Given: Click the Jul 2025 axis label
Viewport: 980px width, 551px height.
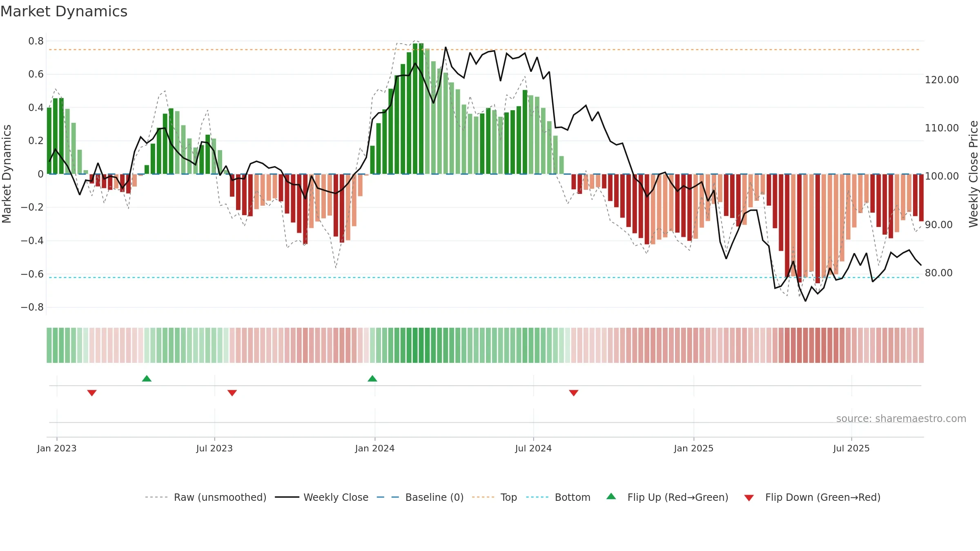Looking at the screenshot, I should click(x=851, y=448).
